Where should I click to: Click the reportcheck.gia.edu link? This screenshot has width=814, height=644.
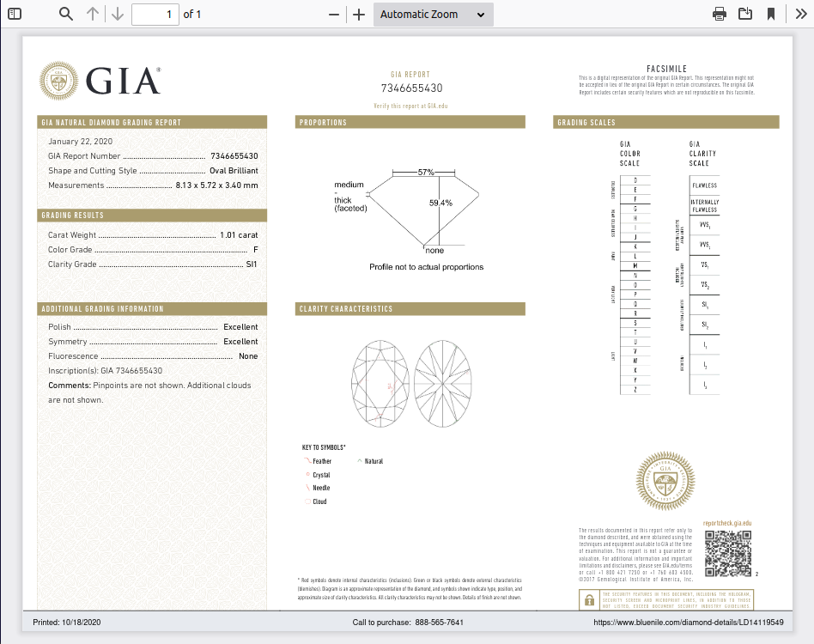(x=726, y=523)
